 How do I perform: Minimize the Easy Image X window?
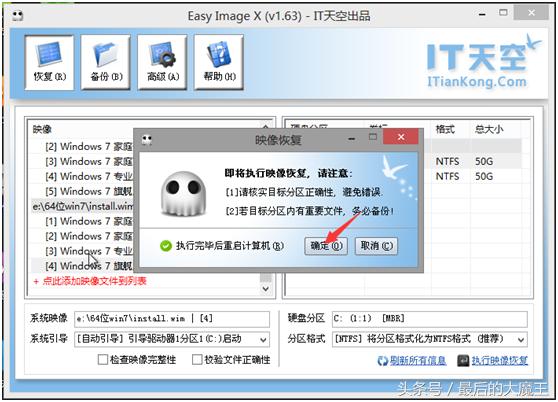(x=482, y=14)
